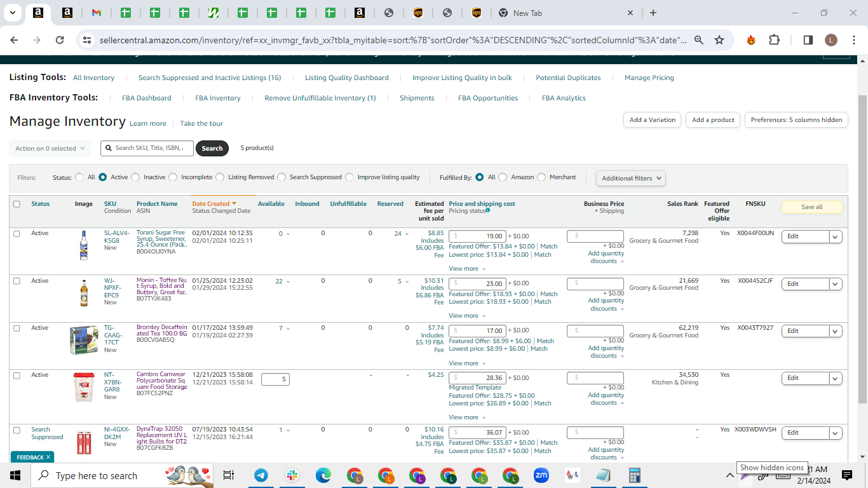The width and height of the screenshot is (868, 488).
Task: Click Add a Variation button
Action: coord(653,119)
